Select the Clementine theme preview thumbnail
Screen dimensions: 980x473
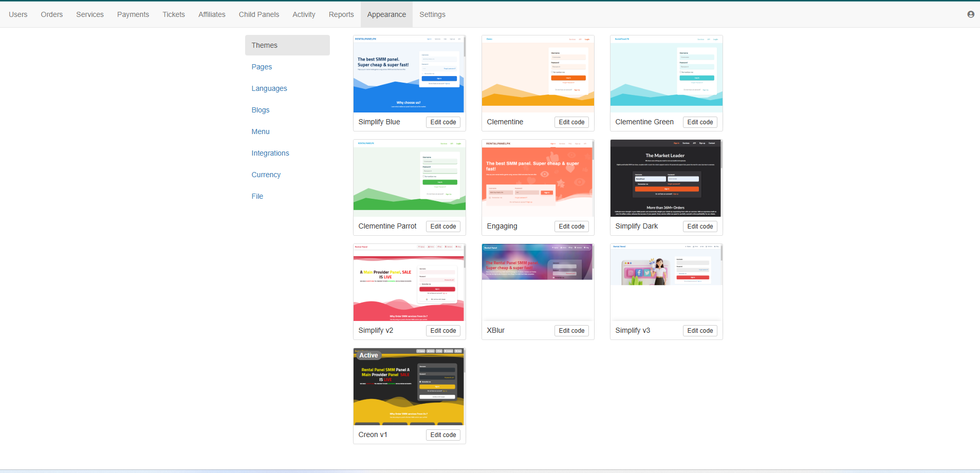(x=538, y=74)
